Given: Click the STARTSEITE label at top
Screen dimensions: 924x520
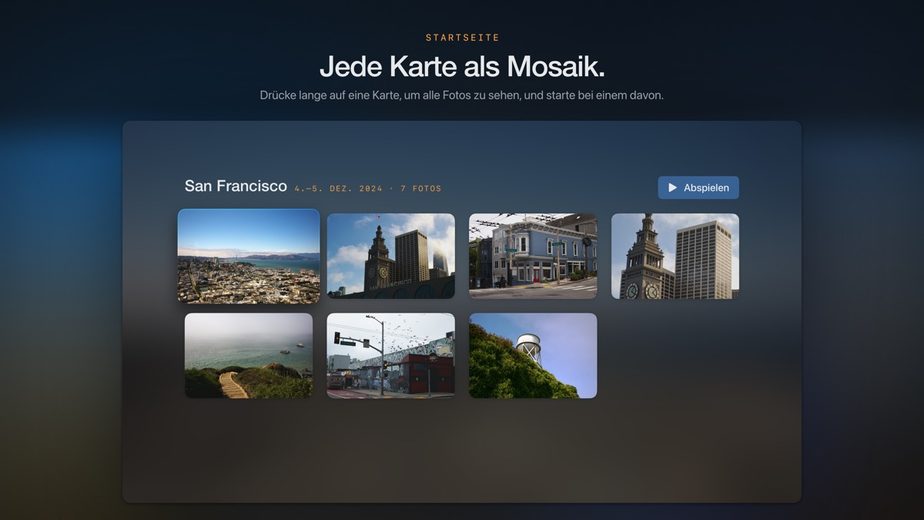Looking at the screenshot, I should coord(463,37).
